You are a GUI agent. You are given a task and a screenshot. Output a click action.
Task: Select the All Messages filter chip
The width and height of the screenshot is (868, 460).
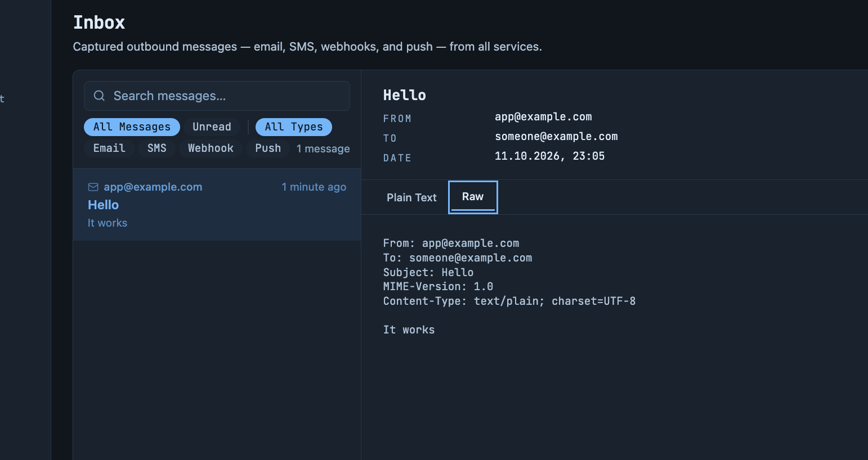point(132,127)
